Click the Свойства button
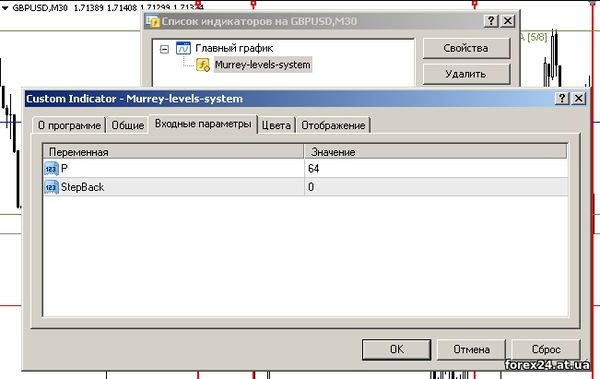Image resolution: width=600 pixels, height=379 pixels. pyautogui.click(x=466, y=48)
